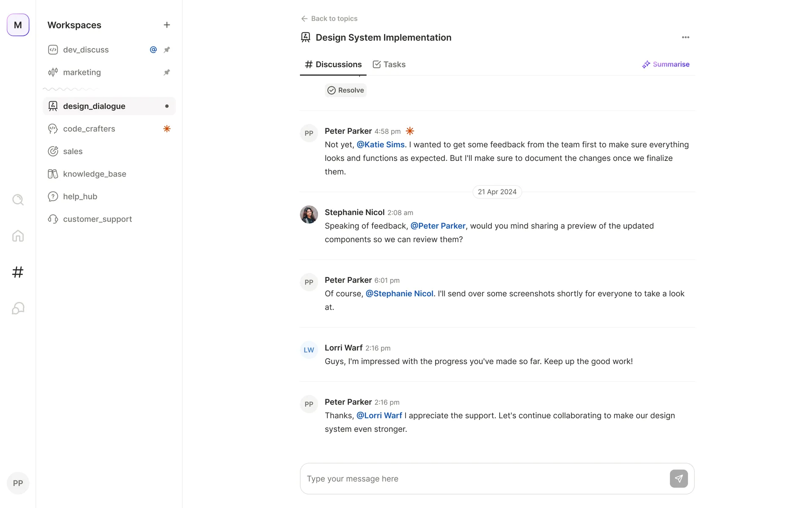Screen dimensions: 812x508
Task: Add a new workspace with plus icon
Action: (167, 25)
